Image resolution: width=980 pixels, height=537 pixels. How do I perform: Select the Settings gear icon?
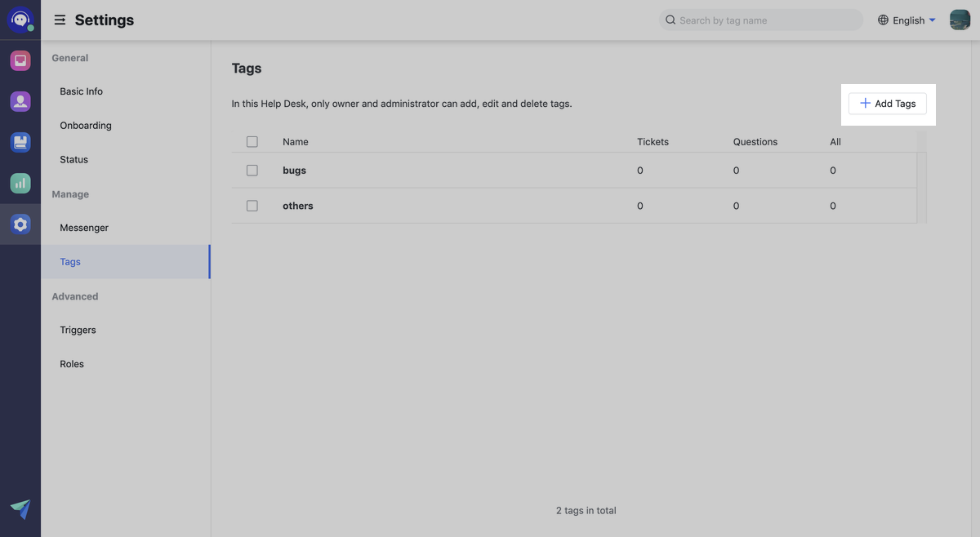[20, 224]
